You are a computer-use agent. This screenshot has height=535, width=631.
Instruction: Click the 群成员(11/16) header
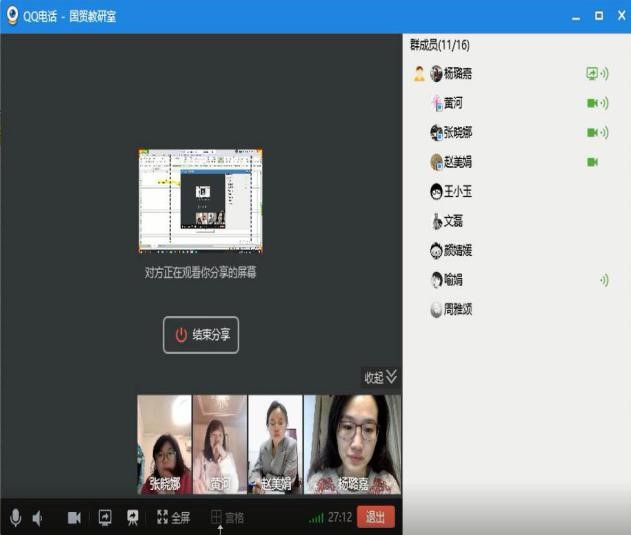[x=439, y=45]
